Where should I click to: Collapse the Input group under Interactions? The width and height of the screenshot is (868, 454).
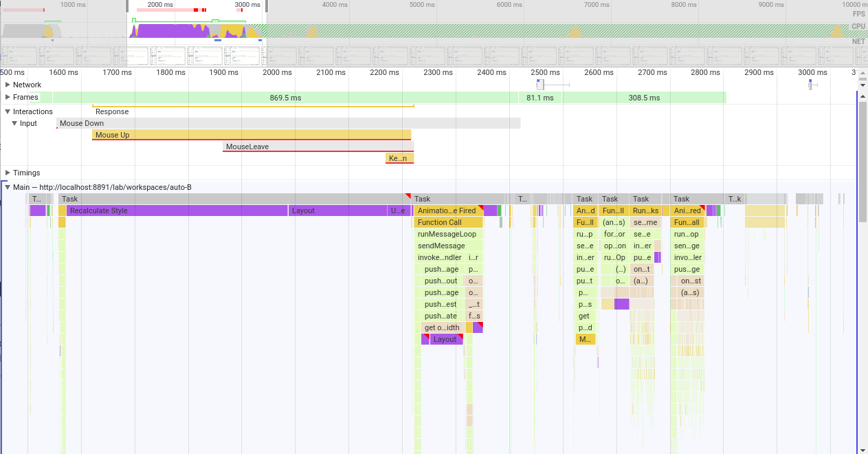pyautogui.click(x=15, y=123)
